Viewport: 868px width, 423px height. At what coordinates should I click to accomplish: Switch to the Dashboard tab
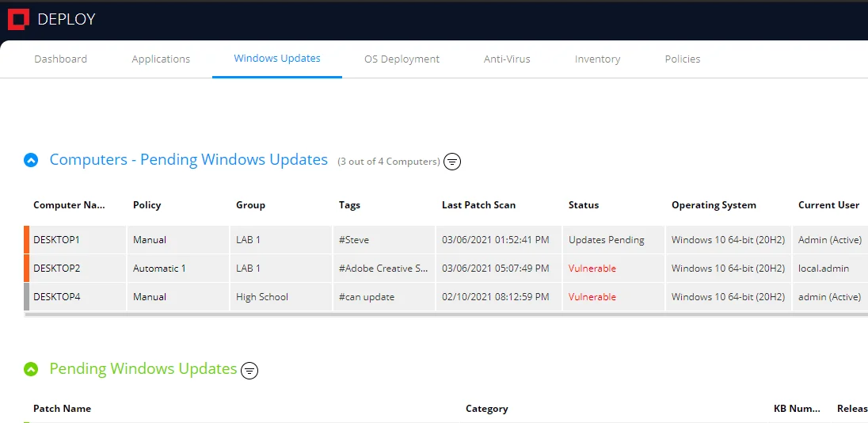pyautogui.click(x=60, y=59)
